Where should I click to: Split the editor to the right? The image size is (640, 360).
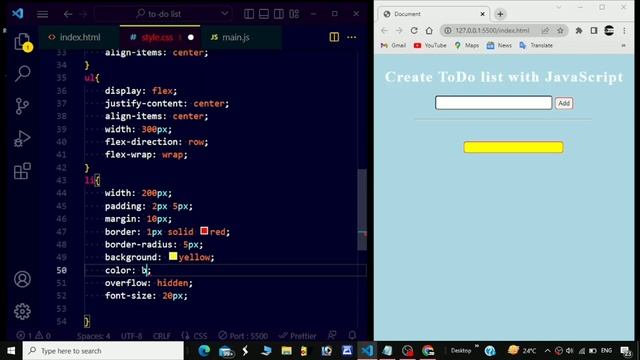coord(334,37)
